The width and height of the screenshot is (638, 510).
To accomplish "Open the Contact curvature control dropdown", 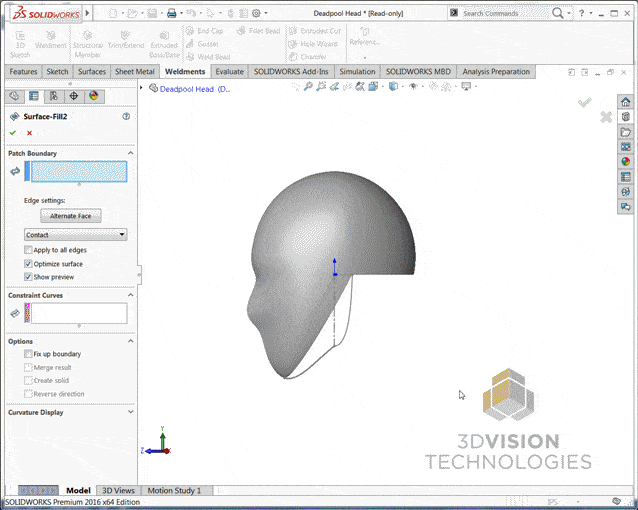I will point(76,235).
